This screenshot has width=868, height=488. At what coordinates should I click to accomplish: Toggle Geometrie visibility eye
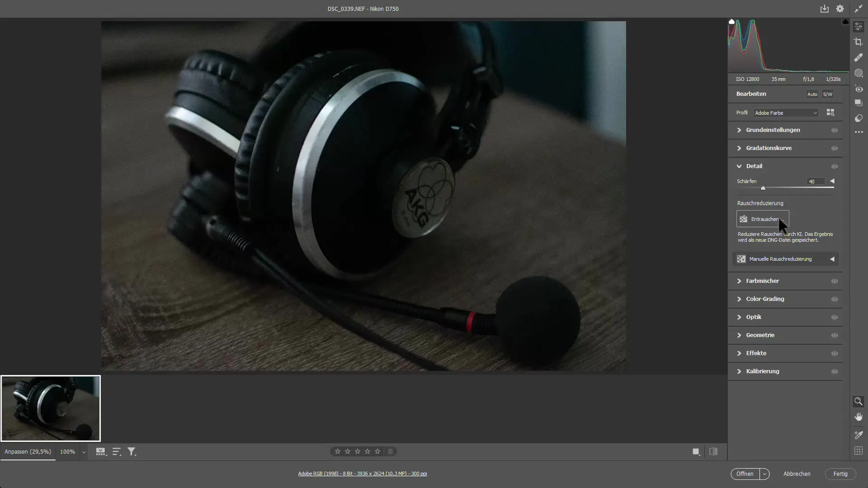pyautogui.click(x=835, y=335)
